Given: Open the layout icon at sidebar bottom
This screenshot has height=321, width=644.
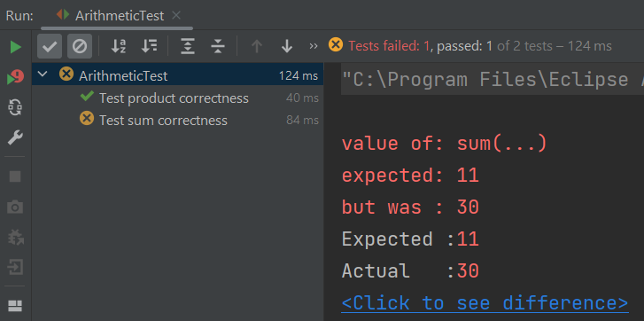Looking at the screenshot, I should click(15, 306).
